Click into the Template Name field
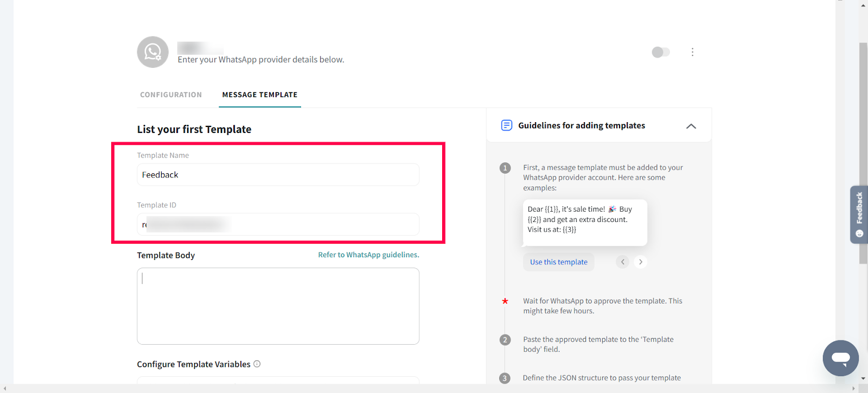Image resolution: width=868 pixels, height=393 pixels. (278, 175)
